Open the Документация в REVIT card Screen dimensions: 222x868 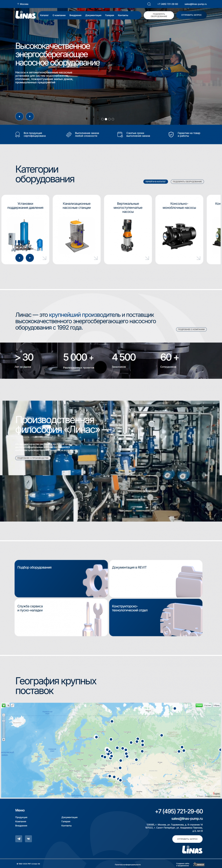point(155,579)
